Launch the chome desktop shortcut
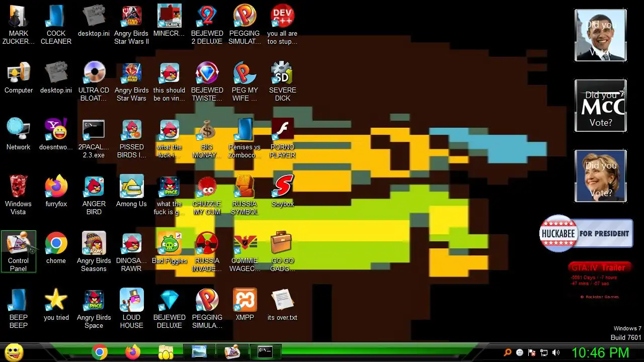Image resolution: width=644 pixels, height=362 pixels. [x=56, y=248]
